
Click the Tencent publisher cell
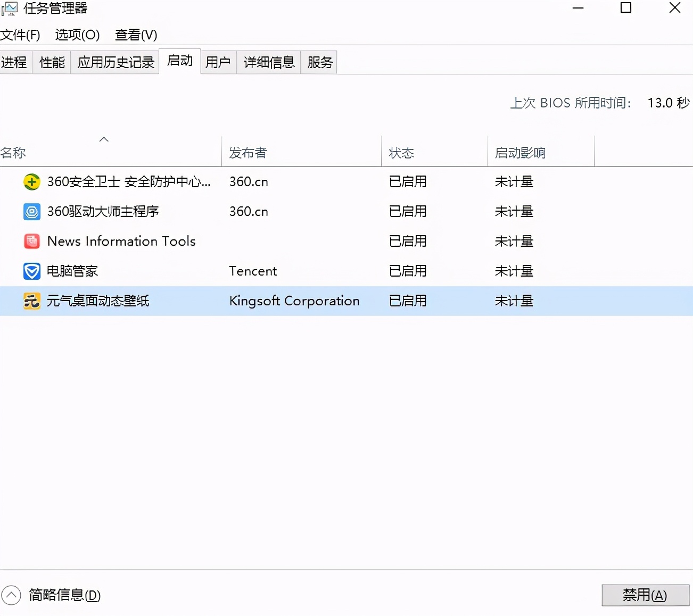(x=253, y=271)
